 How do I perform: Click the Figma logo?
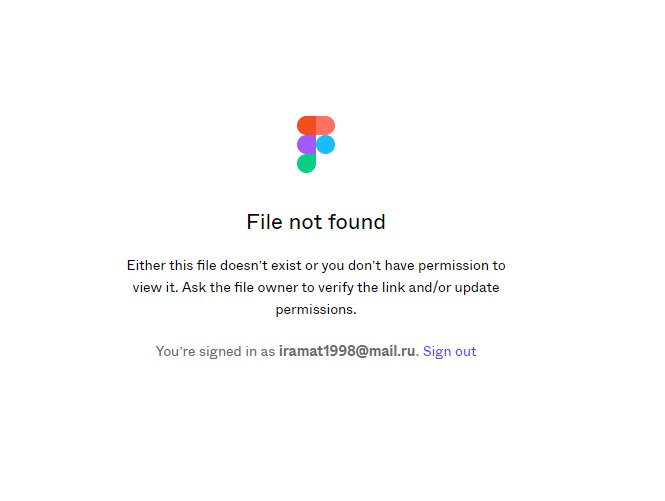(x=316, y=144)
